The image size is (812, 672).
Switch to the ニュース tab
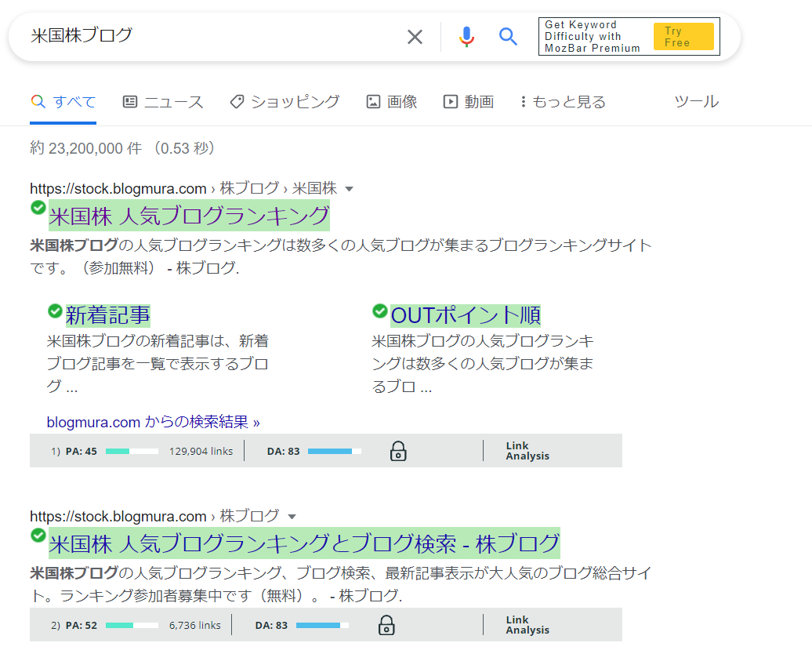pyautogui.click(x=163, y=102)
